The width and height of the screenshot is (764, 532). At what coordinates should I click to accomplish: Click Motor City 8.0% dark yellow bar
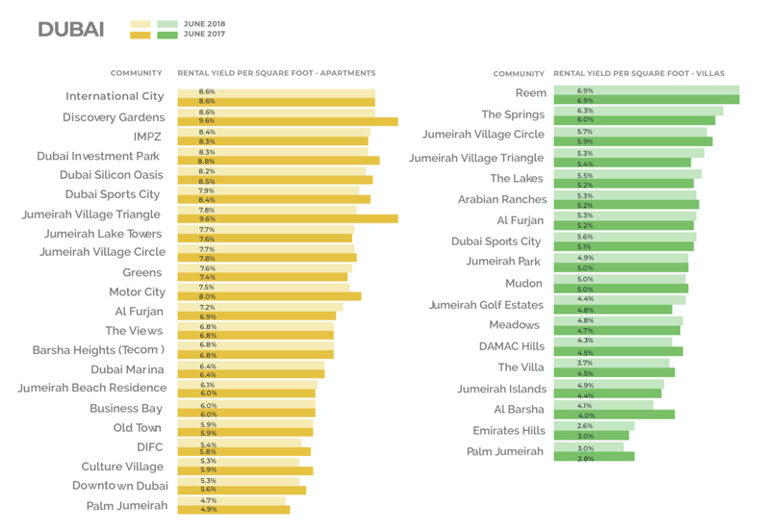pos(269,296)
